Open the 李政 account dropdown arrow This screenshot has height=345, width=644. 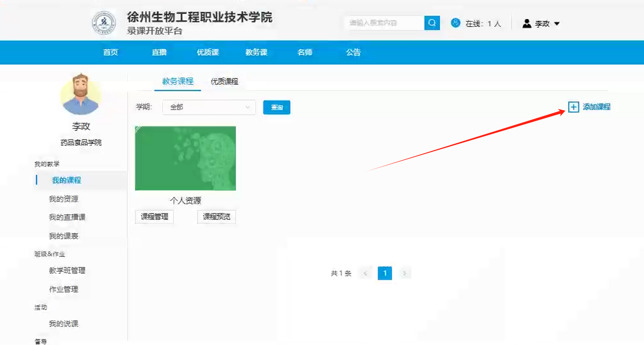click(x=557, y=24)
